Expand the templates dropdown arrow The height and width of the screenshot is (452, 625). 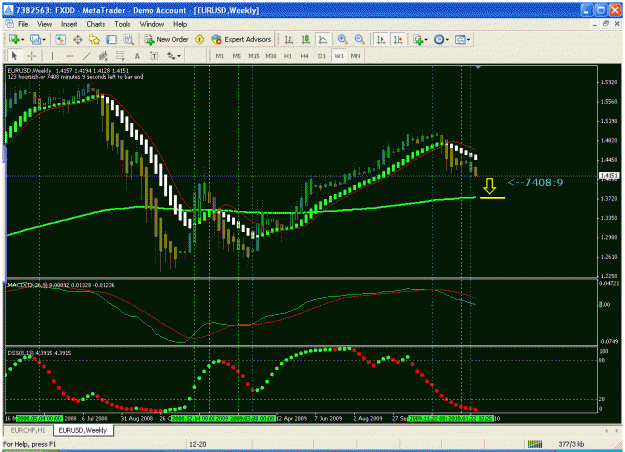[x=468, y=39]
